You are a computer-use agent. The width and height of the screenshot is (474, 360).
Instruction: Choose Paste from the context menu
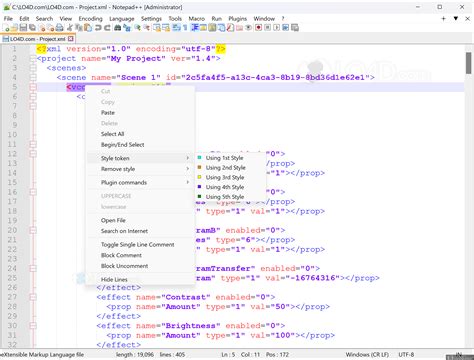[x=140, y=113]
